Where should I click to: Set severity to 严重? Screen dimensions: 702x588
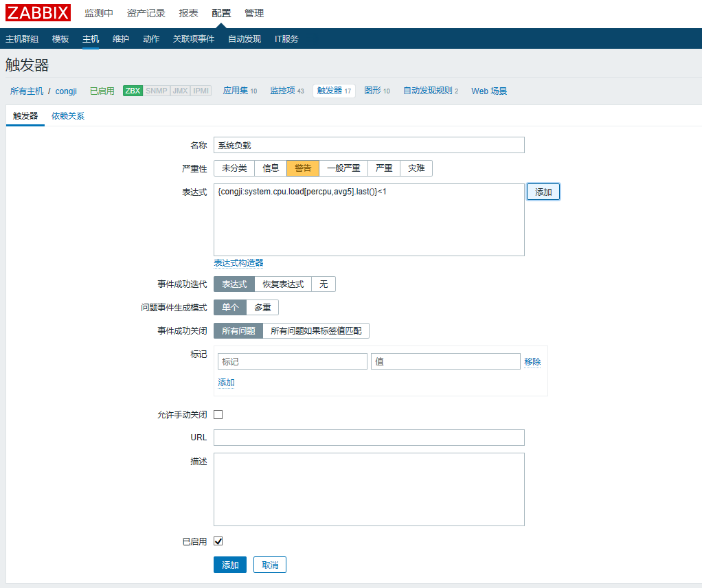click(x=384, y=168)
